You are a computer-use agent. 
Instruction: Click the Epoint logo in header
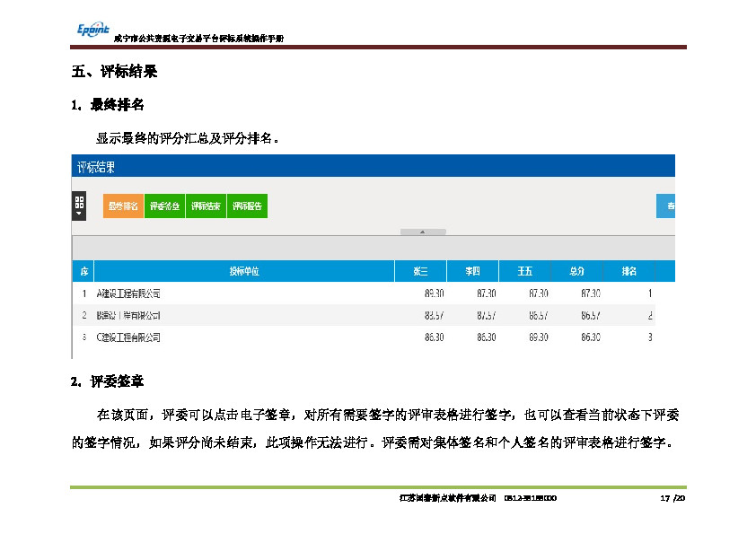[92, 31]
